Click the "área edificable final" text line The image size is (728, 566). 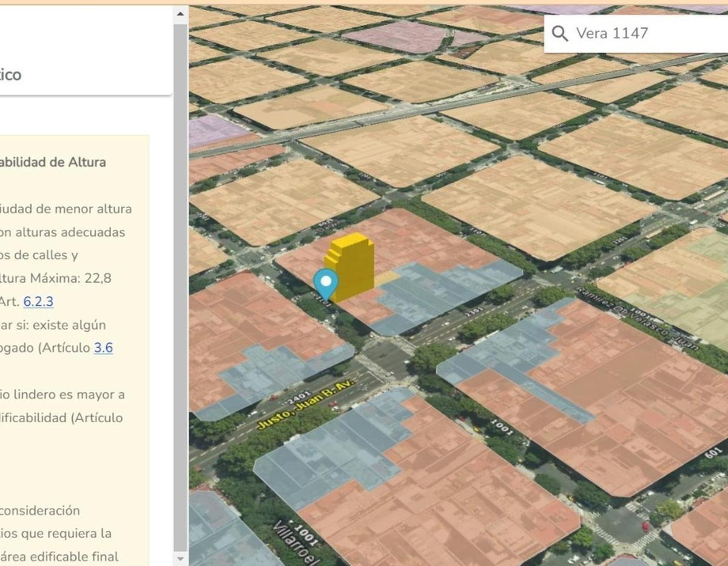click(x=59, y=556)
